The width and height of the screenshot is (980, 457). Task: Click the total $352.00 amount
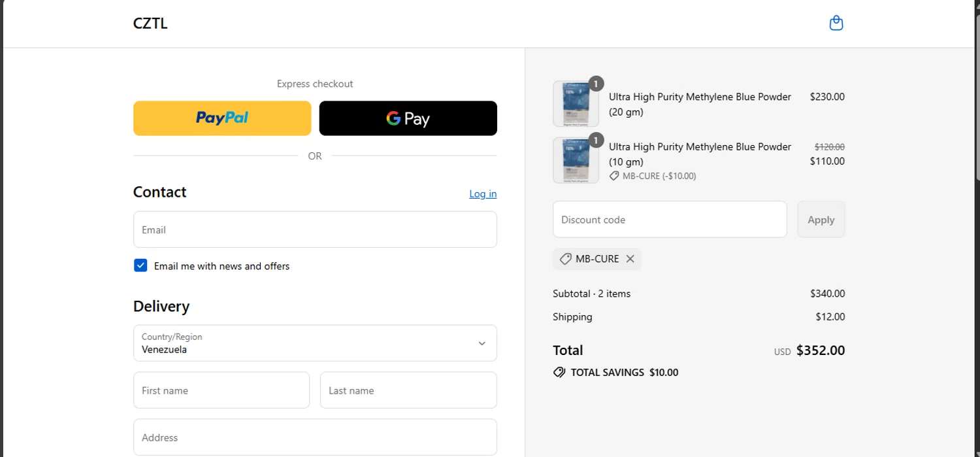coord(821,350)
